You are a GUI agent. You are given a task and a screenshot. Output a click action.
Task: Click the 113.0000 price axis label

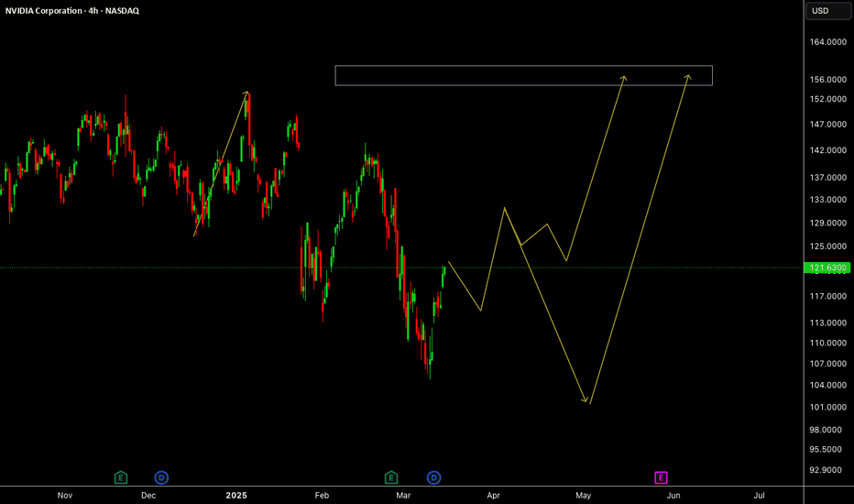click(x=827, y=323)
